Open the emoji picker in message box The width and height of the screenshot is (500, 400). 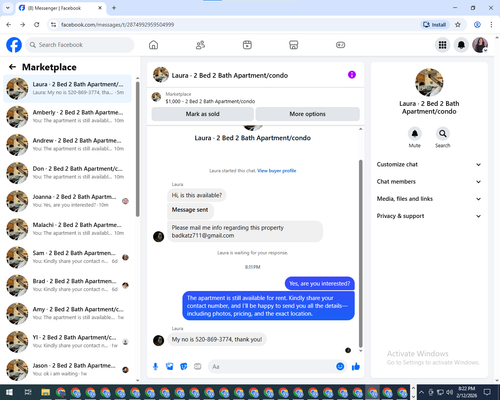[x=340, y=367]
